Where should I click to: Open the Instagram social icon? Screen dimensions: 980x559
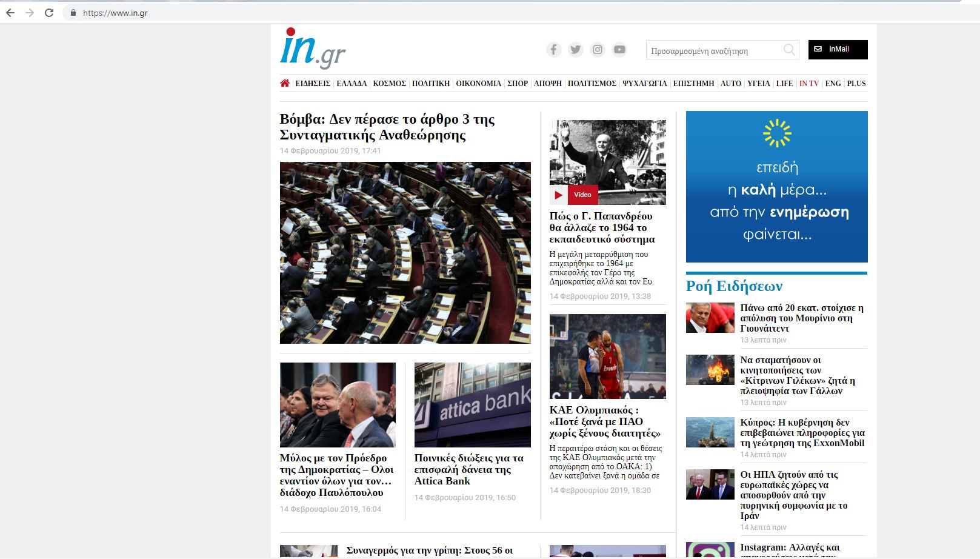(598, 50)
